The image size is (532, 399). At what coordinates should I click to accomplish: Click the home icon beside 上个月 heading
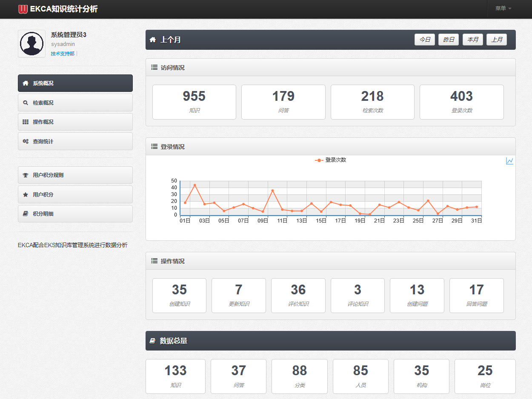[x=153, y=40]
